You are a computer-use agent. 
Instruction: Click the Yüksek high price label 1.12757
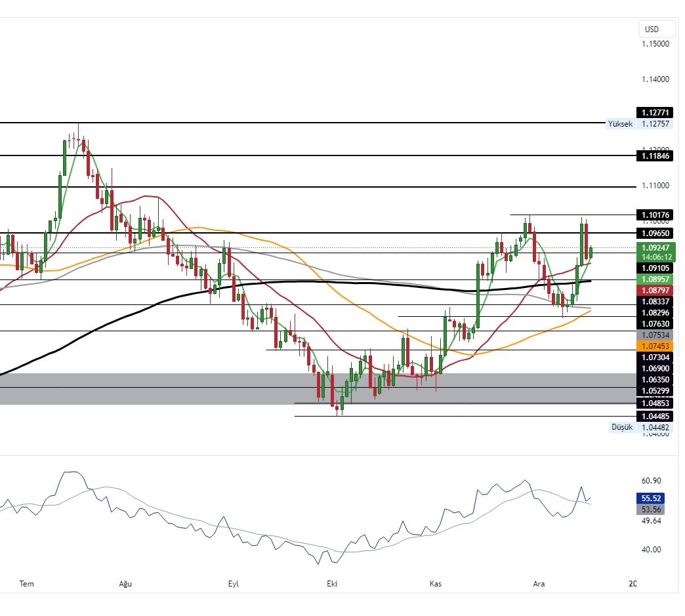655,123
